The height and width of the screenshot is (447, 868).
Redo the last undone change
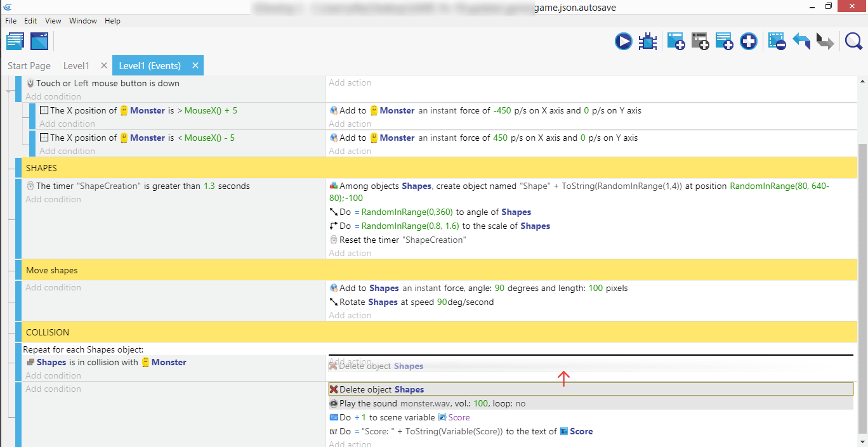coord(825,42)
